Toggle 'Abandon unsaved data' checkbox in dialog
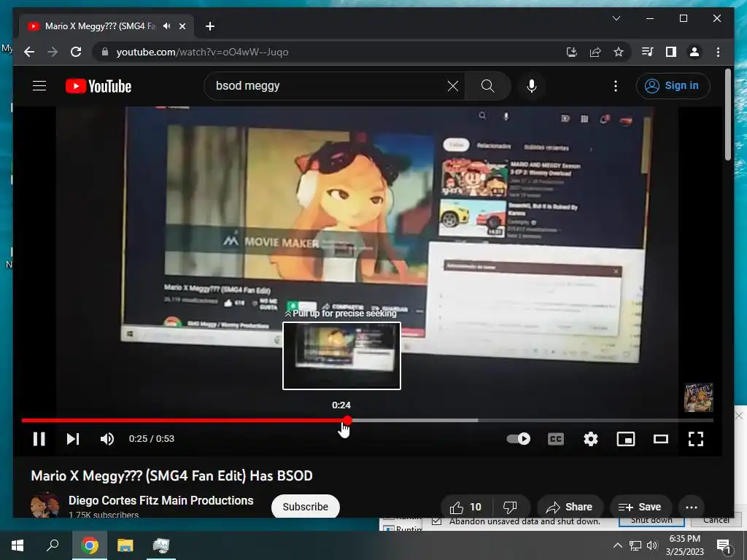This screenshot has height=560, width=747. click(436, 521)
